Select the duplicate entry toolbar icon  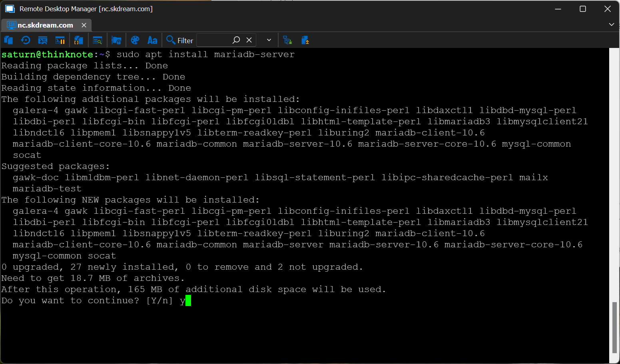[8, 40]
